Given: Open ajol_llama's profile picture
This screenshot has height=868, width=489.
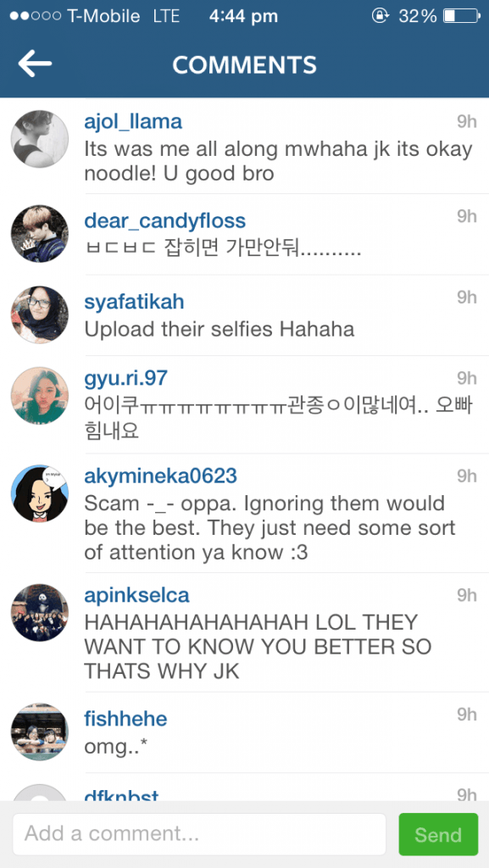Looking at the screenshot, I should click(40, 138).
